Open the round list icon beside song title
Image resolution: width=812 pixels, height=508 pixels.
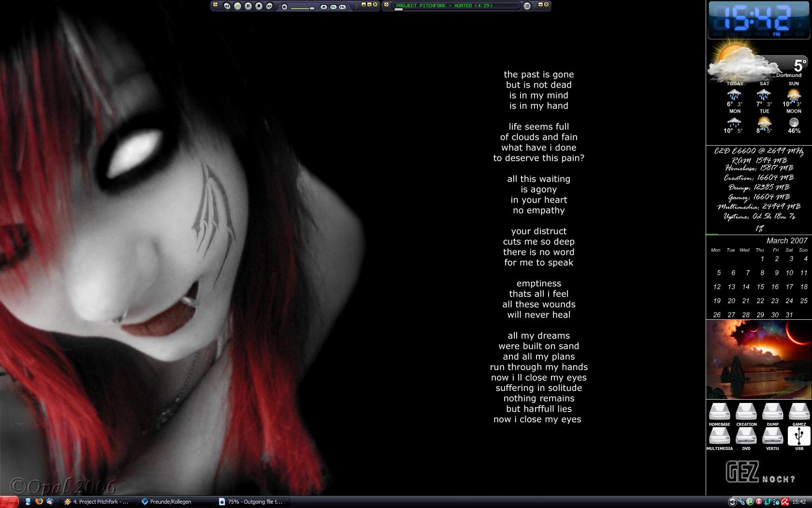(x=527, y=6)
